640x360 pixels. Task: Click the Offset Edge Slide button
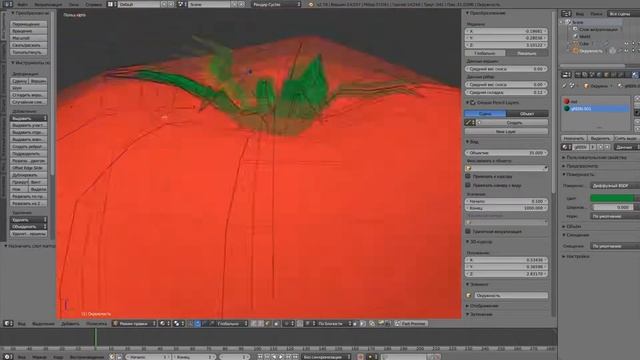(x=28, y=168)
